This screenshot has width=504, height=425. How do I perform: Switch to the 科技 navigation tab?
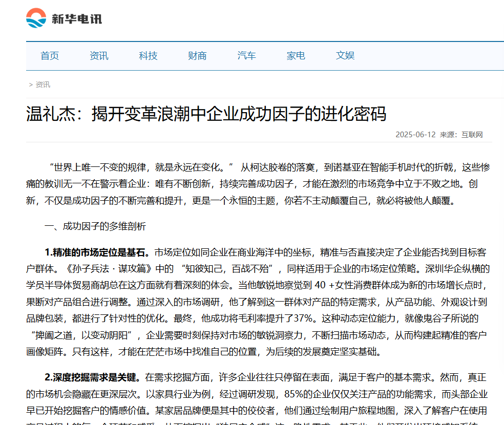click(148, 56)
